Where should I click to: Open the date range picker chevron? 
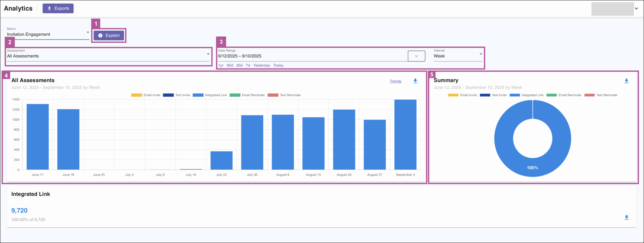pyautogui.click(x=416, y=56)
